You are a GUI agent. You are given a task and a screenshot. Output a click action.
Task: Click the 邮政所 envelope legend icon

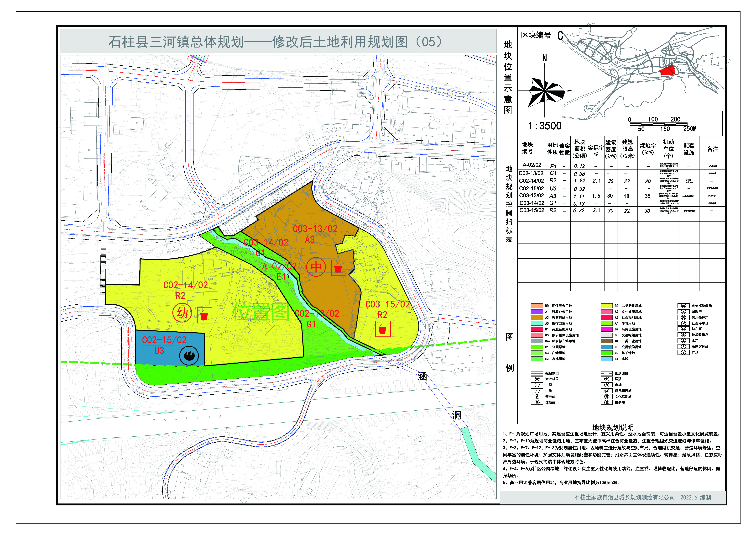click(683, 312)
